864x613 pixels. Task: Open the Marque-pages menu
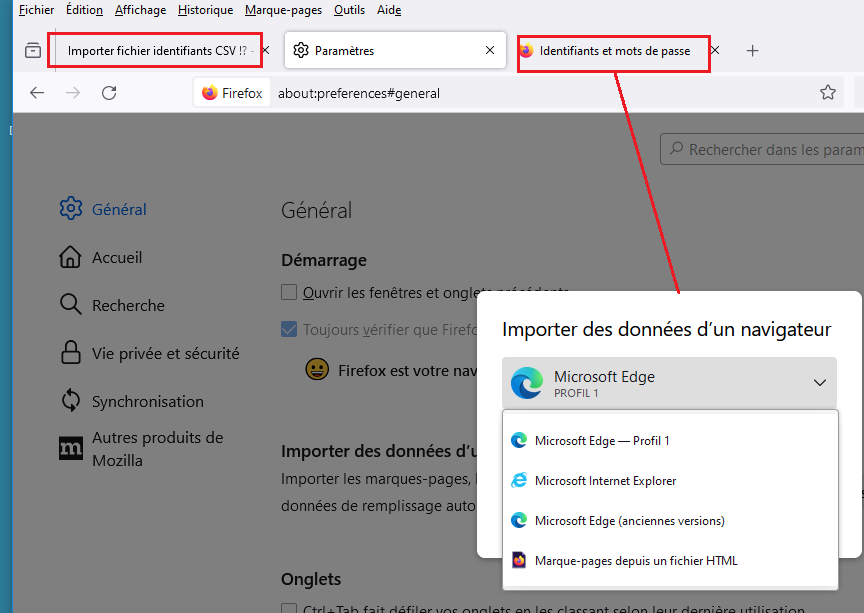pyautogui.click(x=283, y=10)
